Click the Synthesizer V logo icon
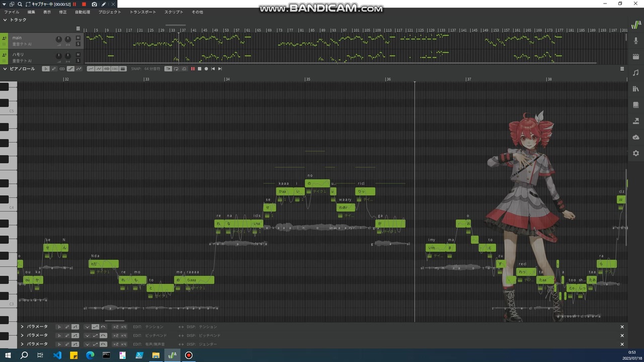 click(x=636, y=25)
